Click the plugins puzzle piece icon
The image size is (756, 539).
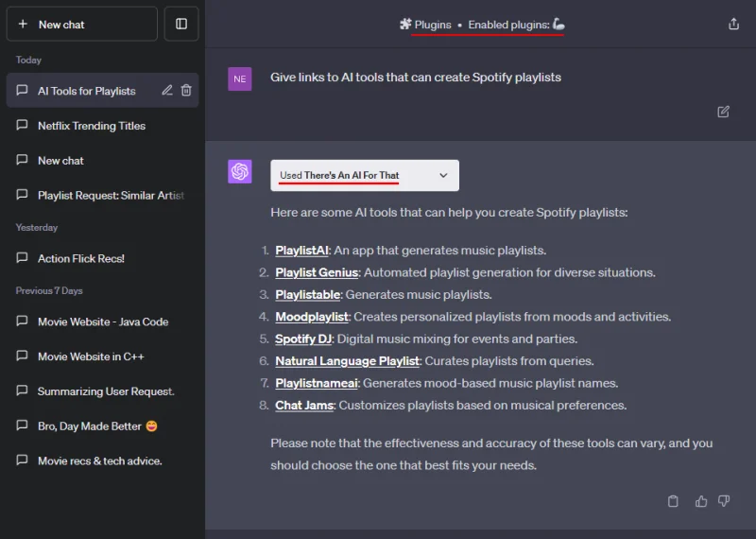pos(405,25)
